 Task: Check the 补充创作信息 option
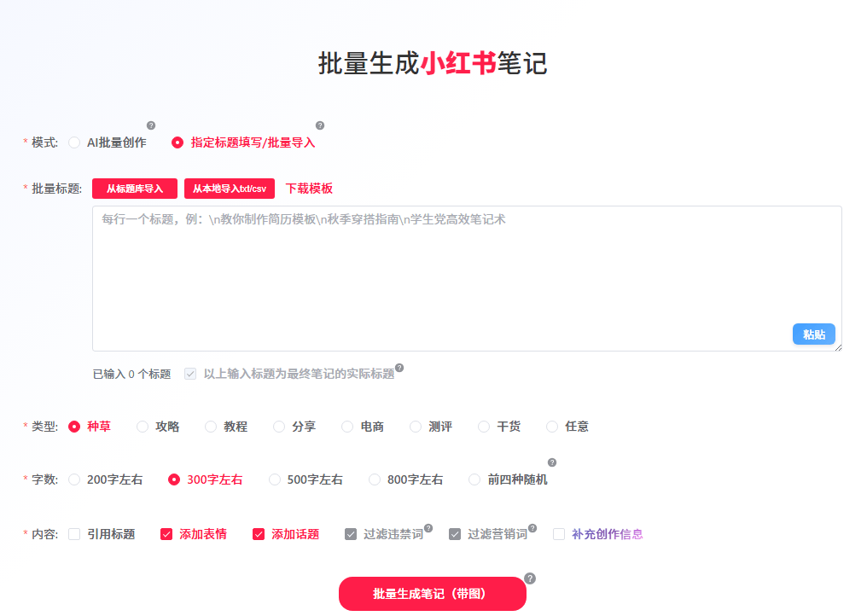[559, 535]
